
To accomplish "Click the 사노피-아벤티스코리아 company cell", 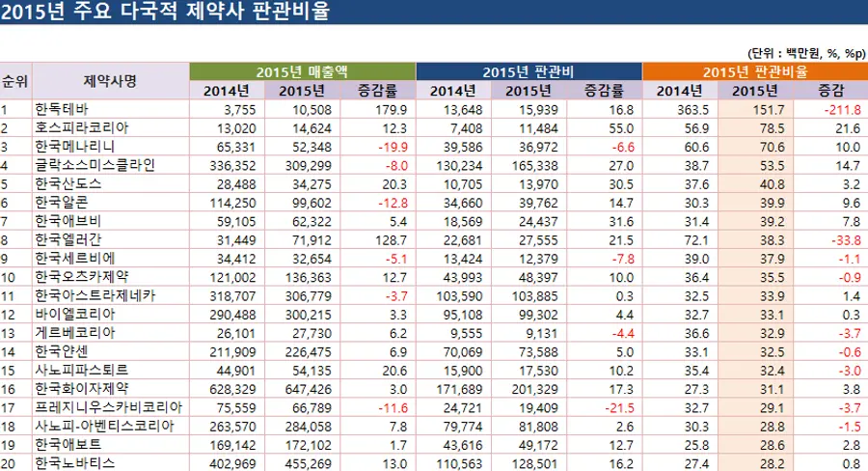I will [x=104, y=426].
